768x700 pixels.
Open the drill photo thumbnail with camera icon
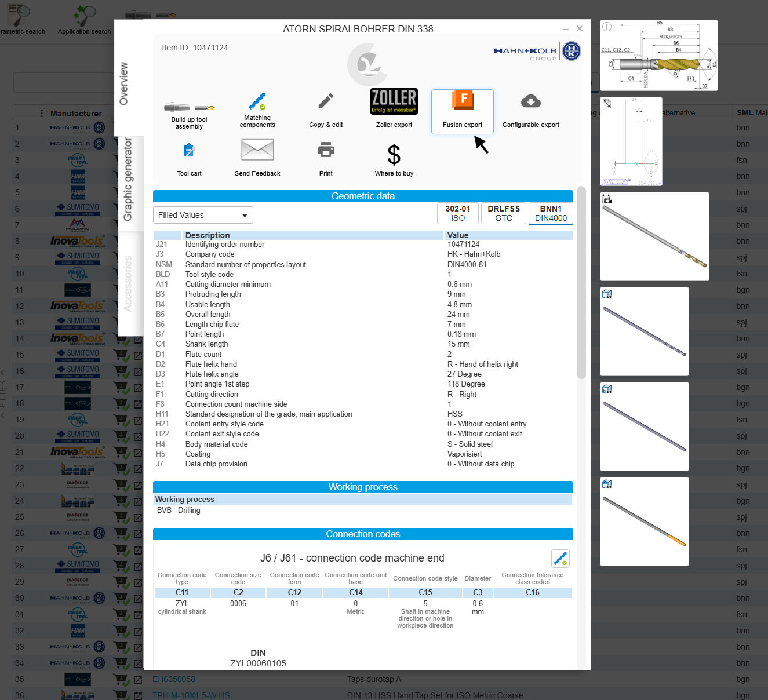point(654,236)
